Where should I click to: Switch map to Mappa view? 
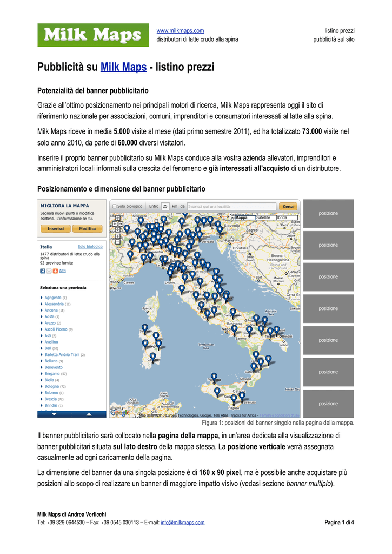(x=245, y=217)
